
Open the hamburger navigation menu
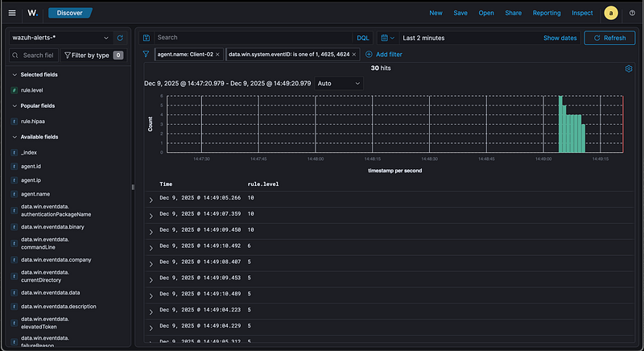[12, 13]
